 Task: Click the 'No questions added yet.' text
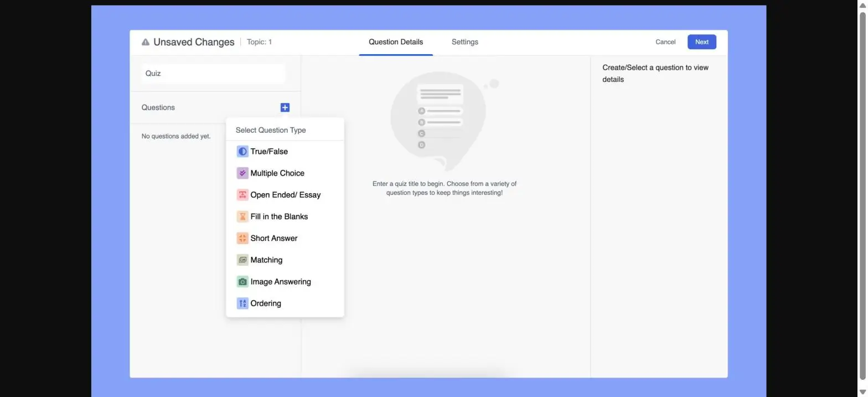(176, 136)
